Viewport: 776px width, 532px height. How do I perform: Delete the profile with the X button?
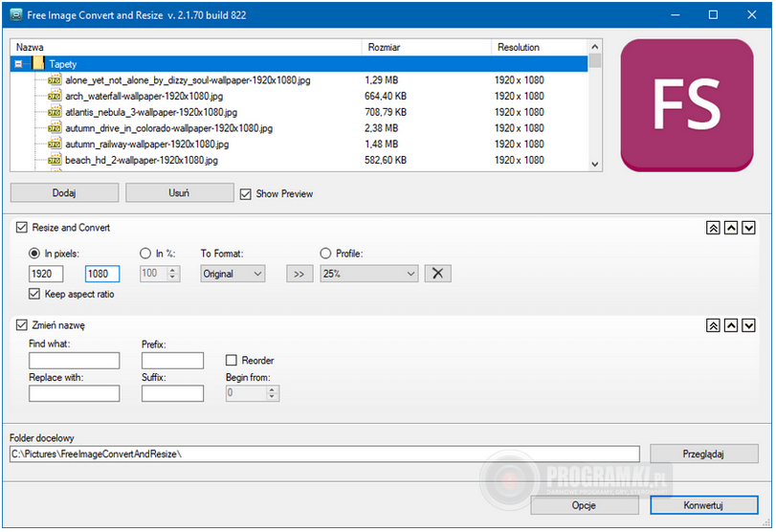tap(437, 274)
